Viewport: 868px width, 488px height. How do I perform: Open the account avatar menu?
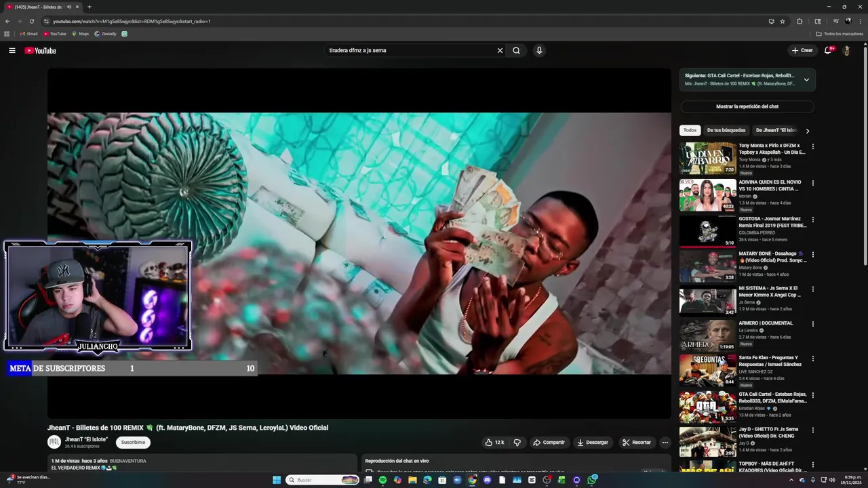[846, 50]
